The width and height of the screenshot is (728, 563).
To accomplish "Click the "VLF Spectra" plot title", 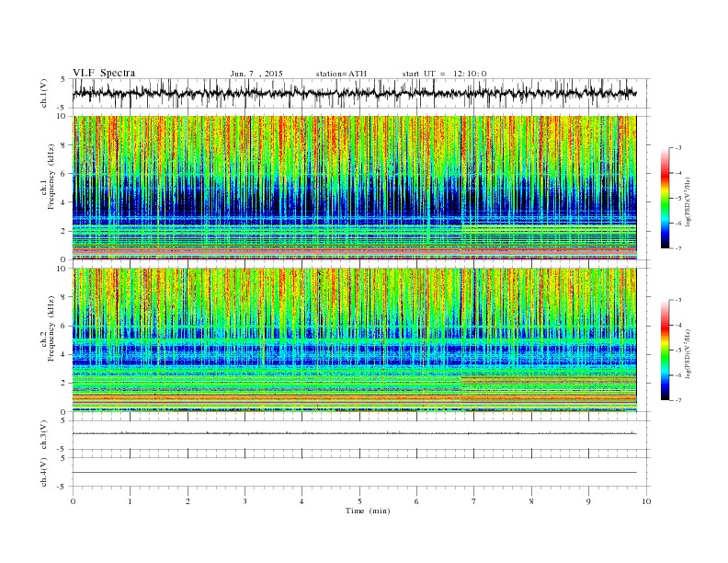I will [x=104, y=73].
